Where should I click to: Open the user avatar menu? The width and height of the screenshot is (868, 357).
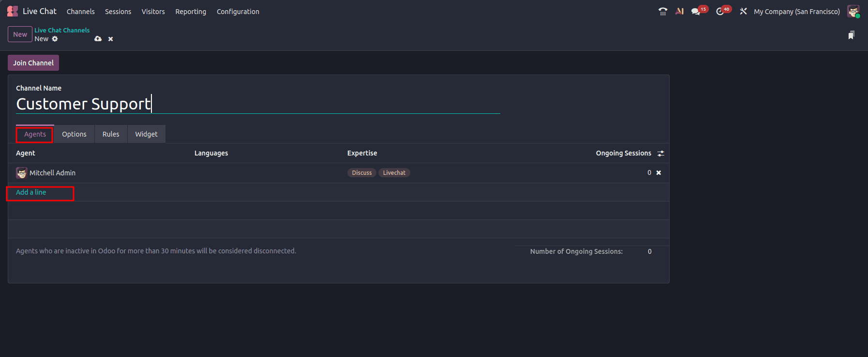pos(853,11)
